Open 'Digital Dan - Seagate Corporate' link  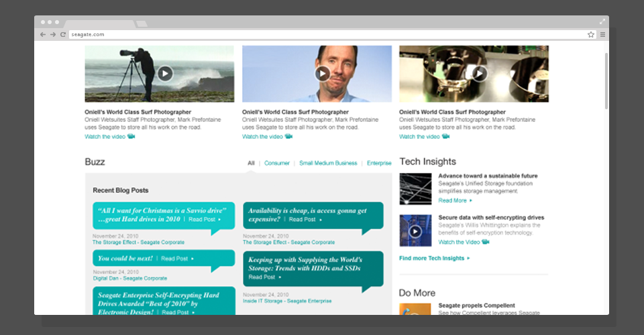(x=129, y=278)
